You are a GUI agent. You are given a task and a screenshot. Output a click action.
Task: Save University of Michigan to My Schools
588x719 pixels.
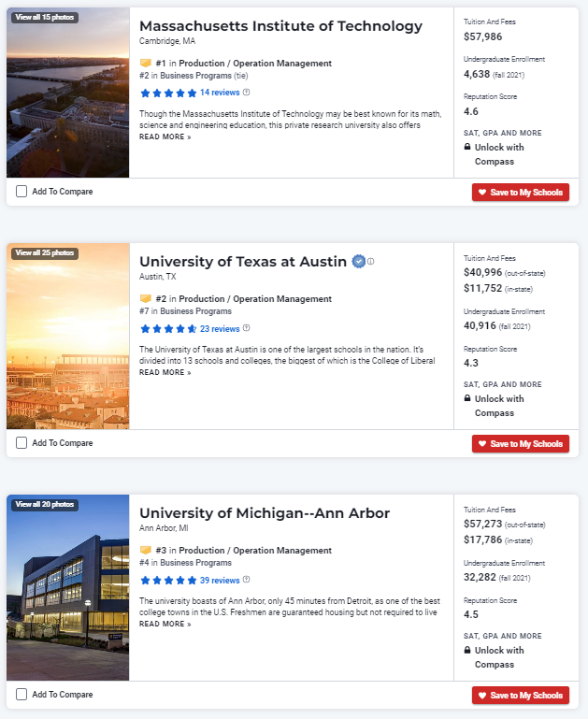point(521,695)
